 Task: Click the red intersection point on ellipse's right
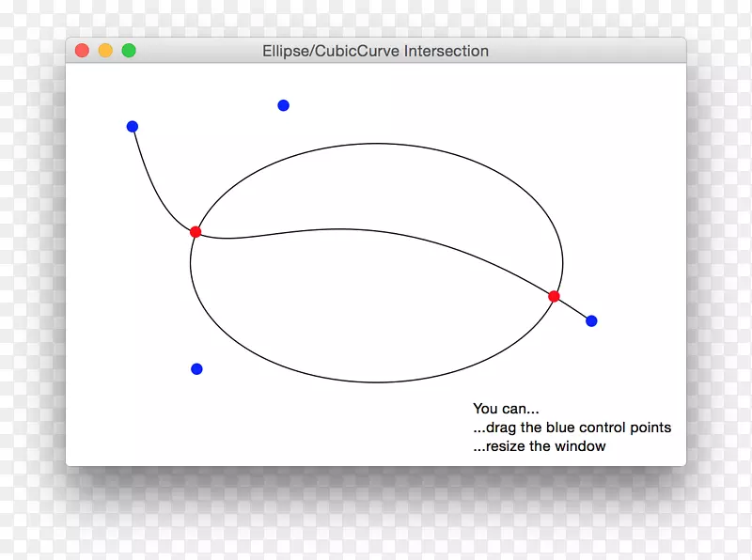tap(554, 296)
